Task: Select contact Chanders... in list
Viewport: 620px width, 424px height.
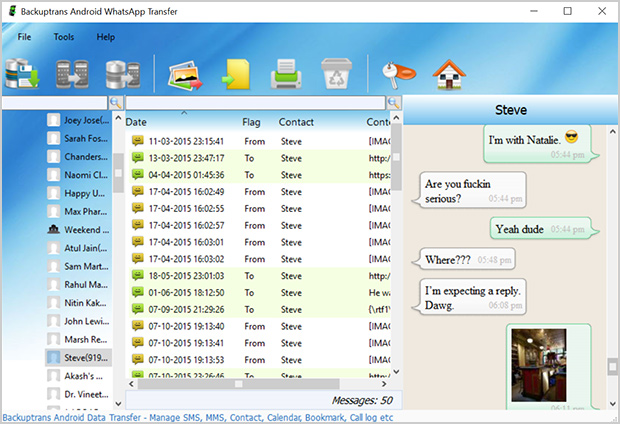Action: [78, 157]
